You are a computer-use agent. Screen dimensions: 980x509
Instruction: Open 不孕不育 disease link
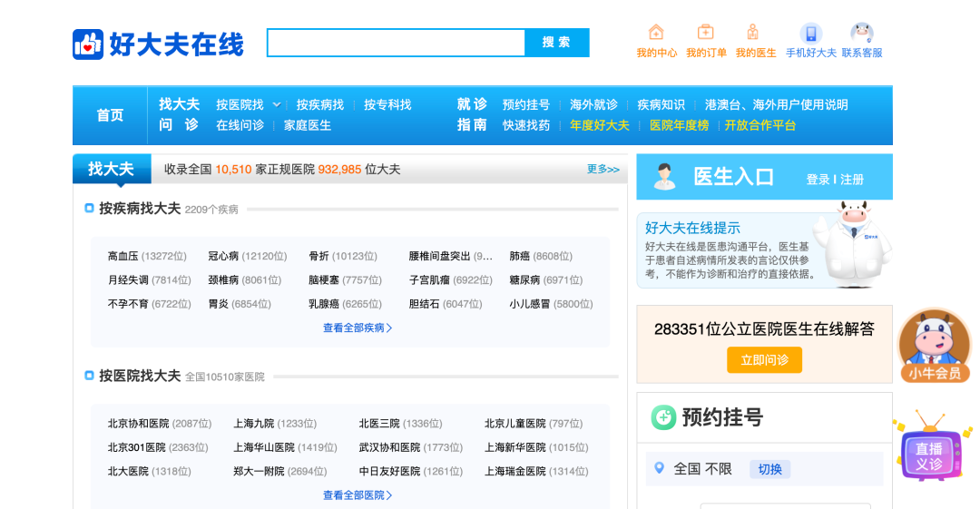coord(128,304)
